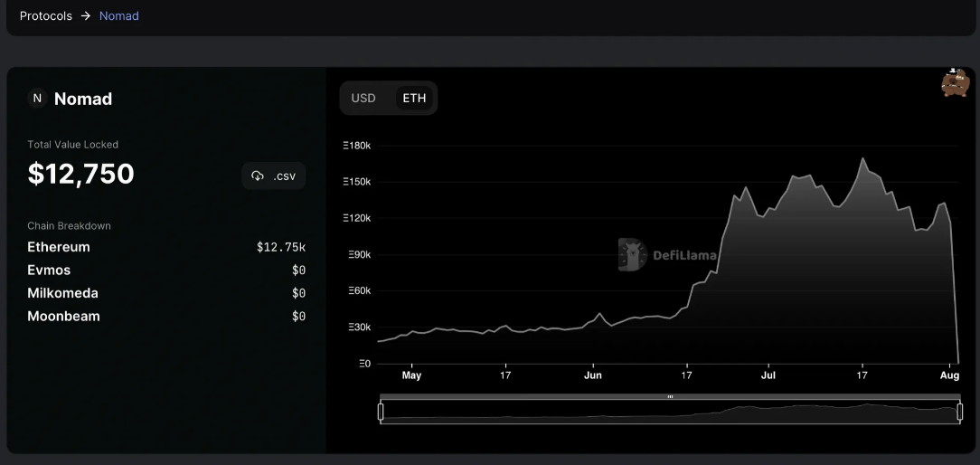Click the top grip of the range slider window

pos(670,397)
